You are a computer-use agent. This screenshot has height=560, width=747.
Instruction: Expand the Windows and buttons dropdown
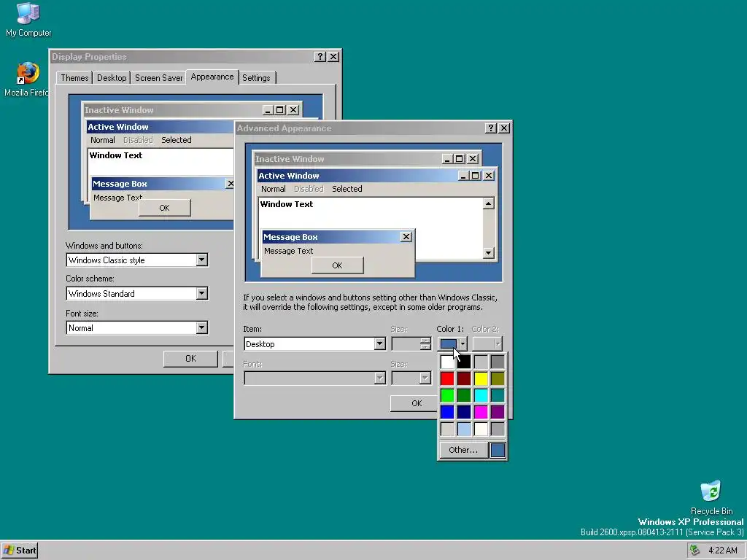pyautogui.click(x=201, y=260)
